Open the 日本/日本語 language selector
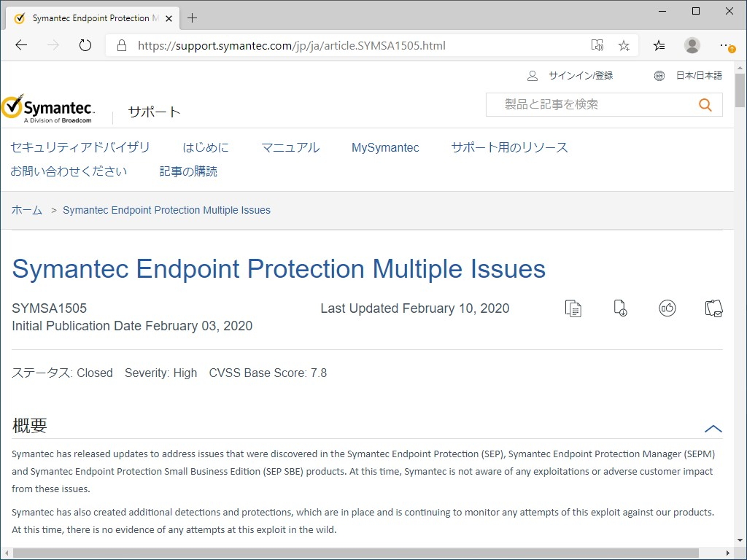Viewport: 747px width, 560px height. coord(688,76)
